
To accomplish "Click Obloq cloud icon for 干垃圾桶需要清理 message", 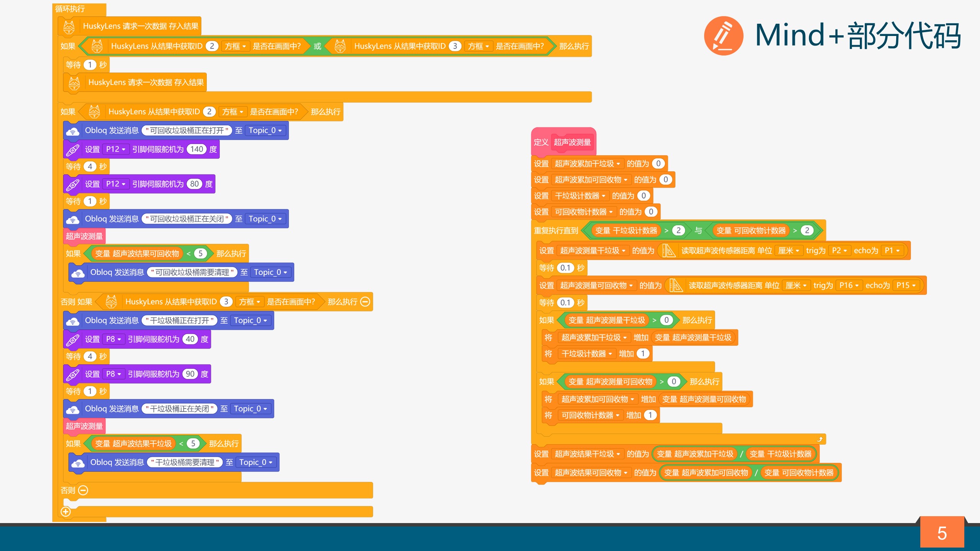I will (x=78, y=463).
